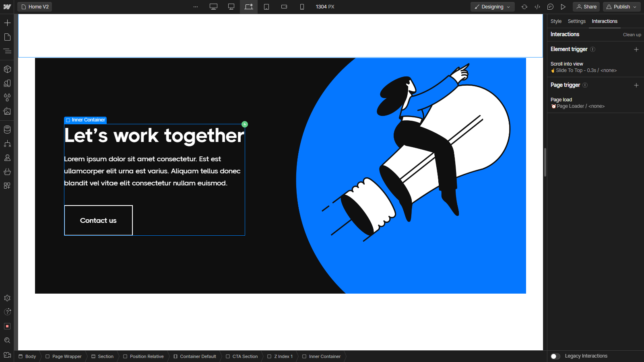
Task: Open the CMS Collections panel
Action: (x=7, y=130)
